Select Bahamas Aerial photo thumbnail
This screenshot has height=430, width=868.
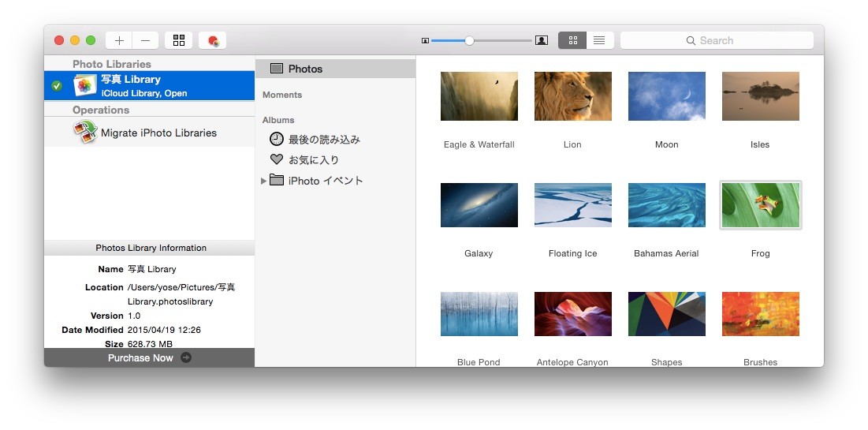click(x=666, y=205)
